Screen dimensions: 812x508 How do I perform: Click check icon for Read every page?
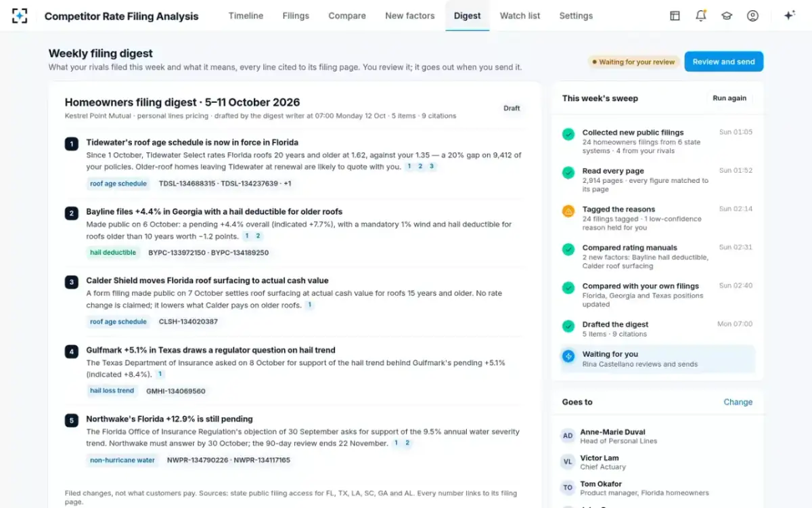point(568,173)
